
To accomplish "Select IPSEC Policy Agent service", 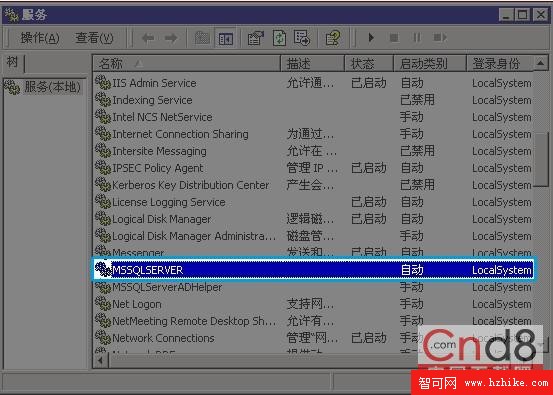I will click(313, 168).
